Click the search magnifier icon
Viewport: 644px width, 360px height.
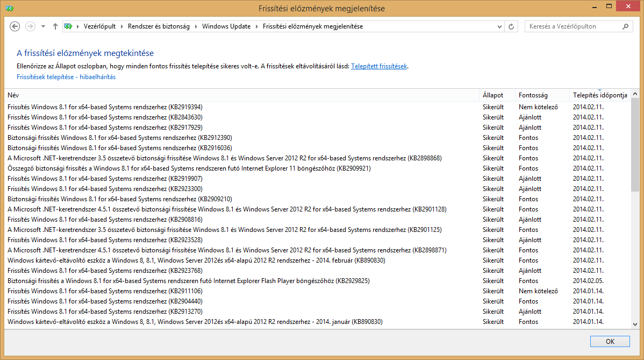tap(626, 26)
